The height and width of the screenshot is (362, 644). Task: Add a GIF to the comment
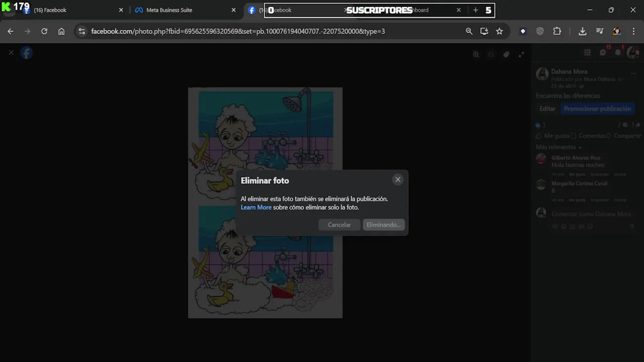(x=581, y=227)
